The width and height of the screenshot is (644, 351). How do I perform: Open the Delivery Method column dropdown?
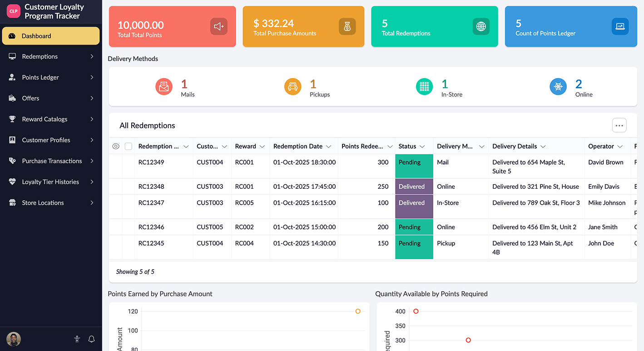[x=482, y=146]
